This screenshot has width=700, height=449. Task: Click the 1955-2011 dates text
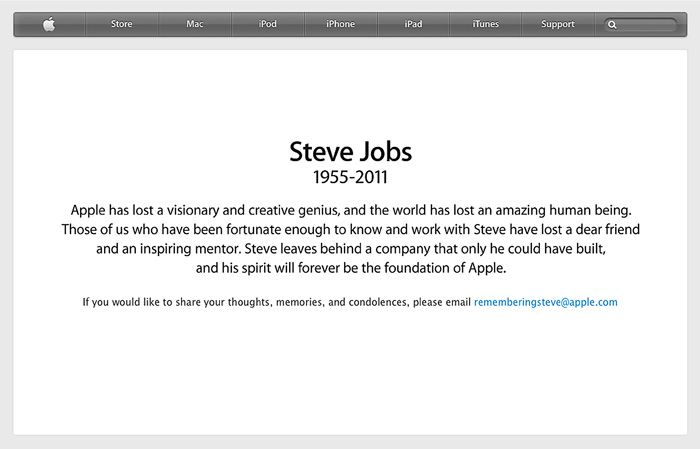(x=350, y=177)
